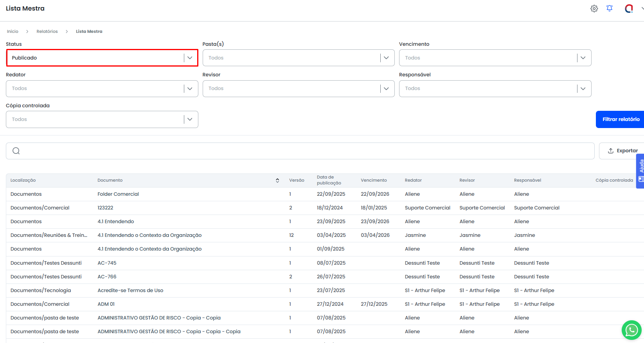The height and width of the screenshot is (343, 644).
Task: Open the WhatsApp chat button
Action: click(631, 330)
